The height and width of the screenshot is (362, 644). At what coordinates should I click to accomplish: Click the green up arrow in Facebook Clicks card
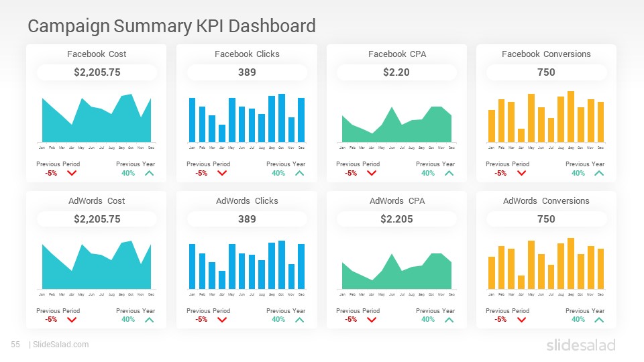pos(300,173)
